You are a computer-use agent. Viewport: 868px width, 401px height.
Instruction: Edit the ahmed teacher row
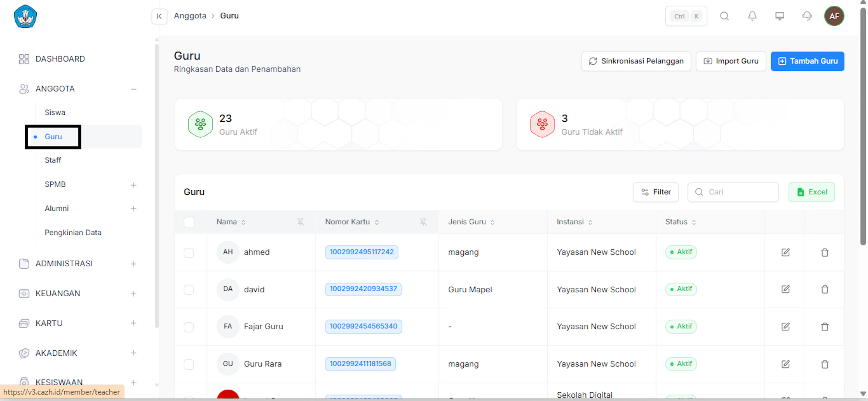click(x=785, y=252)
